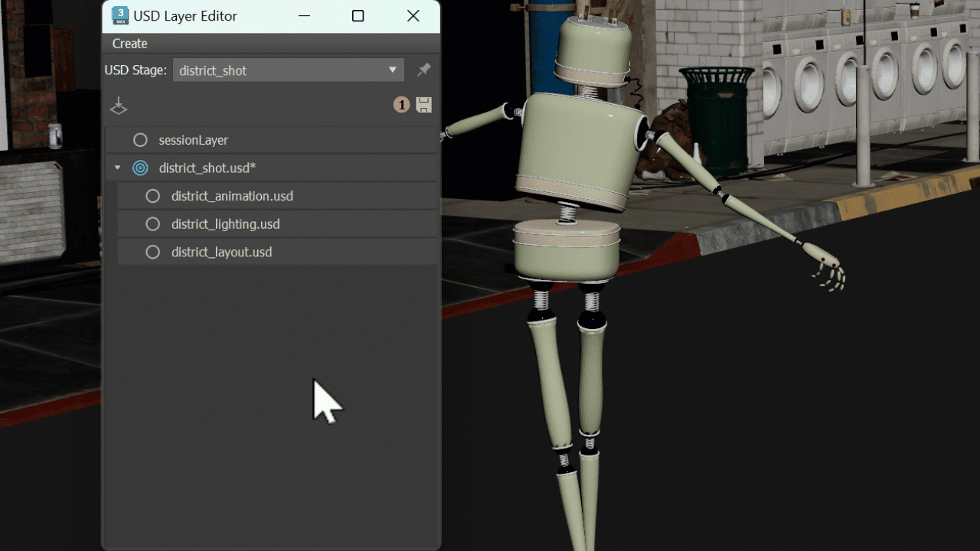Close the USD Layer Editor window
The width and height of the screenshot is (980, 551).
pyautogui.click(x=413, y=16)
